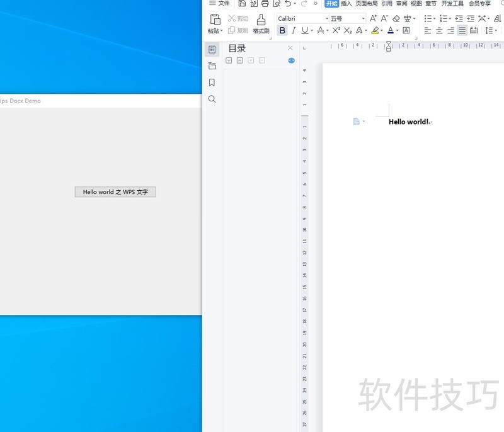Click the increase indent icon
The width and height of the screenshot is (504, 432).
[471, 18]
